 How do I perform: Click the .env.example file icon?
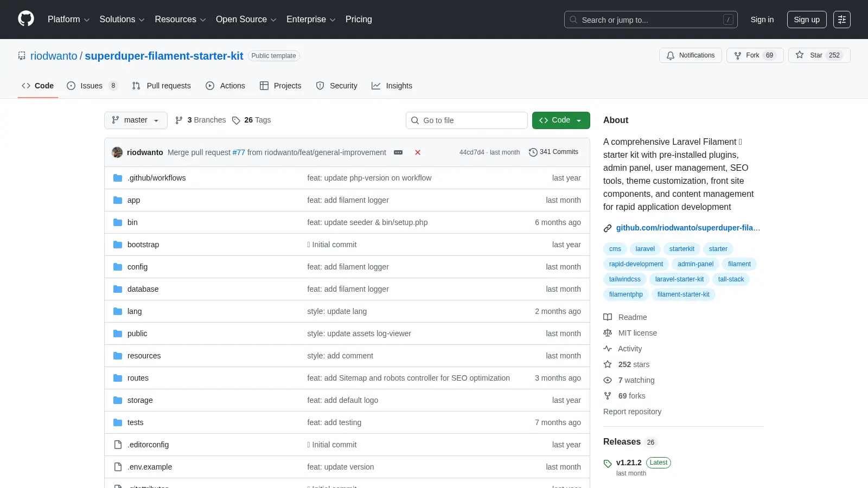pos(118,467)
